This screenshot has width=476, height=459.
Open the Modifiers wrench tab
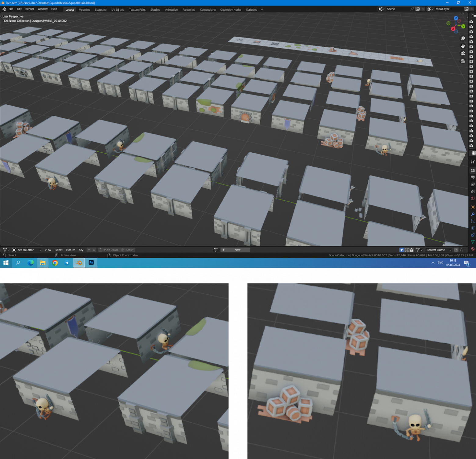(473, 214)
